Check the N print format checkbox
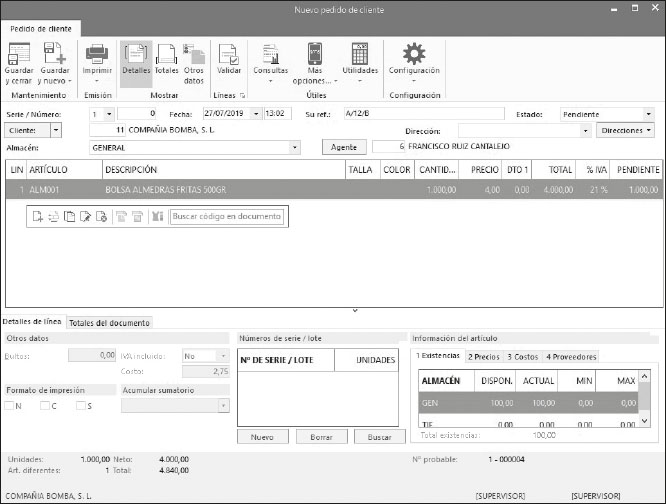 pyautogui.click(x=9, y=406)
